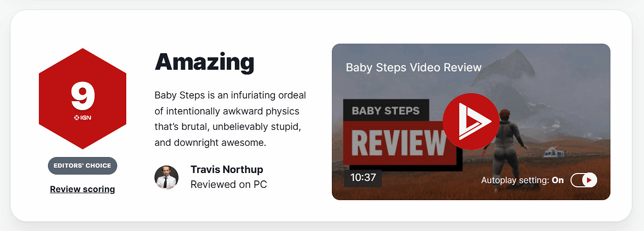Click the red REVIEW banner in the thumbnail
The image size is (644, 231).
point(400,141)
